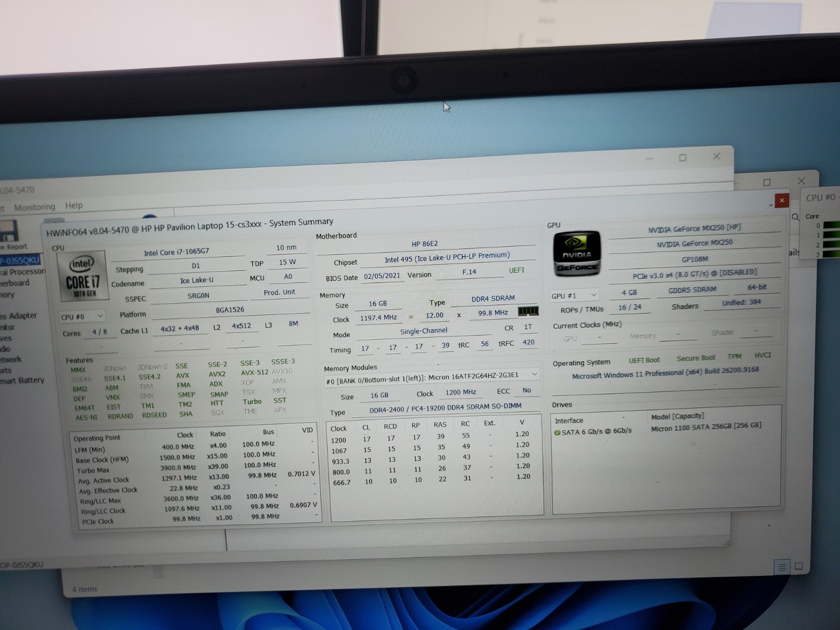Click the NVIDIA GeForce MX250 [HP] field
The width and height of the screenshot is (840, 630).
(695, 228)
